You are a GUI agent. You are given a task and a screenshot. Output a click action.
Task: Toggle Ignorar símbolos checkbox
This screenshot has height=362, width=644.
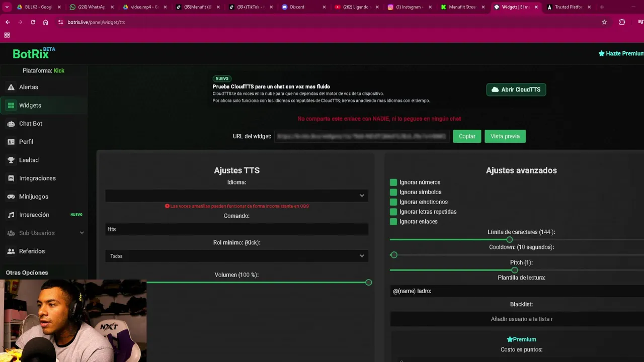393,192
